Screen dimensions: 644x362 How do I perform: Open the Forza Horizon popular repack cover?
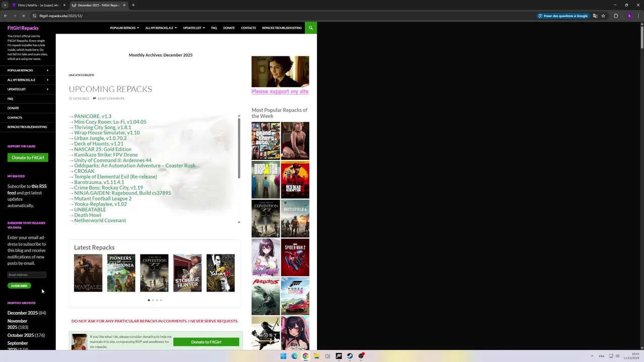coord(295,296)
